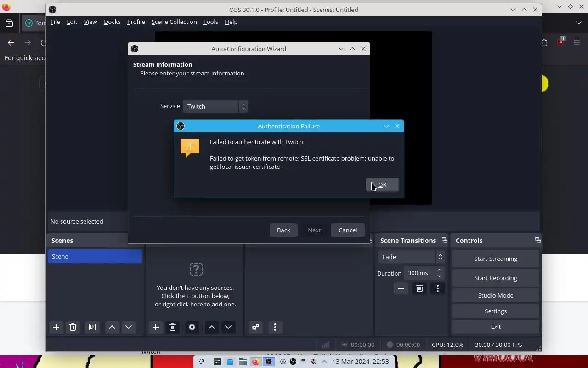The image size is (588, 368).
Task: Click Cancel in the Auto-Configuration Wizard
Action: 348,230
